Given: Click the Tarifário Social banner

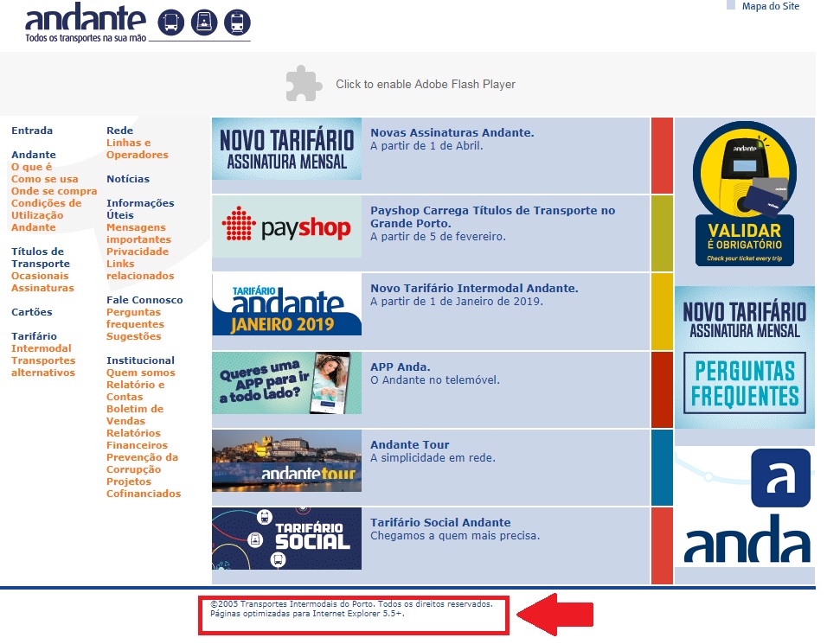Looking at the screenshot, I should click(x=286, y=539).
